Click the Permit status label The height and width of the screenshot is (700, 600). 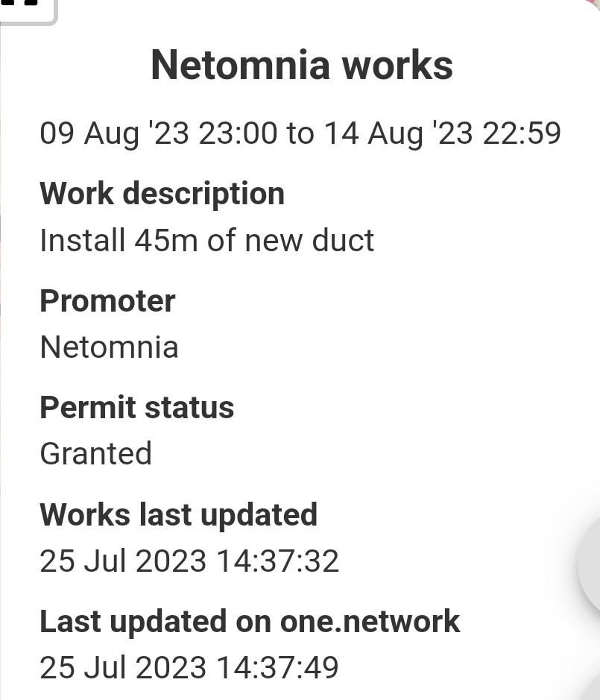click(136, 408)
